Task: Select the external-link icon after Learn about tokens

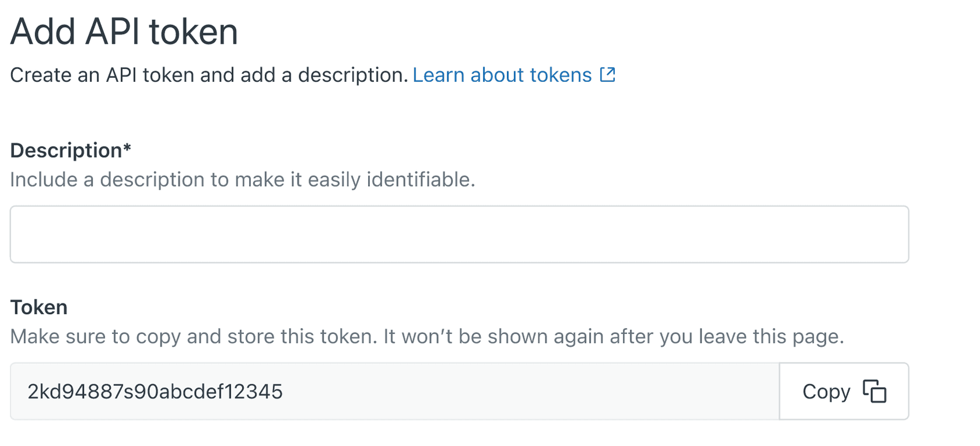Action: click(607, 74)
